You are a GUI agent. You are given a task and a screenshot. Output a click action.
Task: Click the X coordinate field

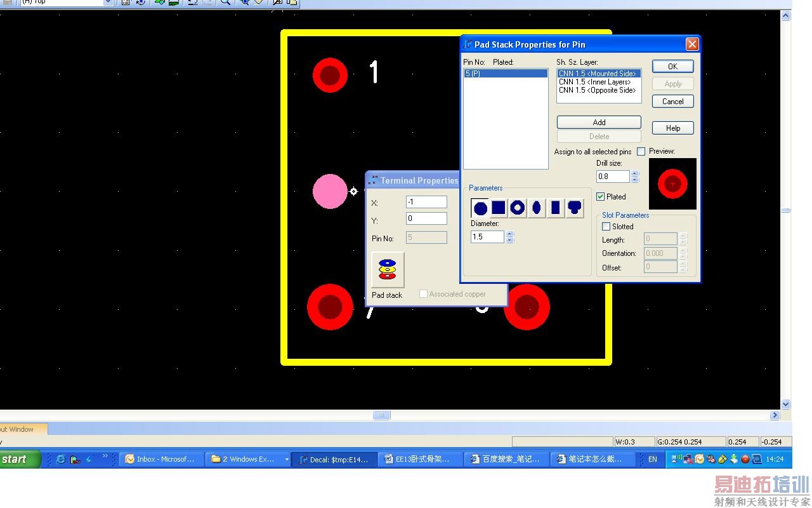(426, 202)
